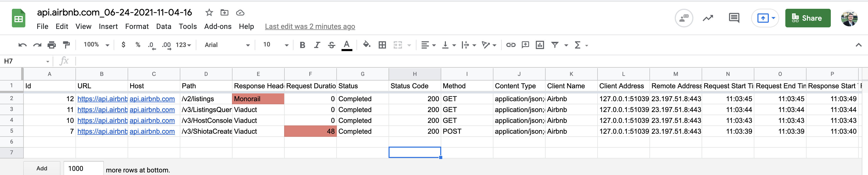Screen dimensions: 868x175
Task: Open vertical align dropdown
Action: pyautogui.click(x=448, y=45)
